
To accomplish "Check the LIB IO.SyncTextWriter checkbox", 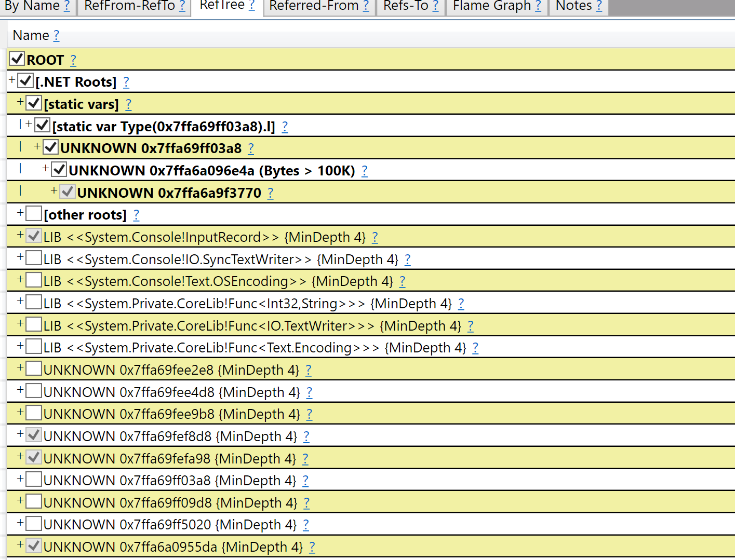I will point(33,257).
